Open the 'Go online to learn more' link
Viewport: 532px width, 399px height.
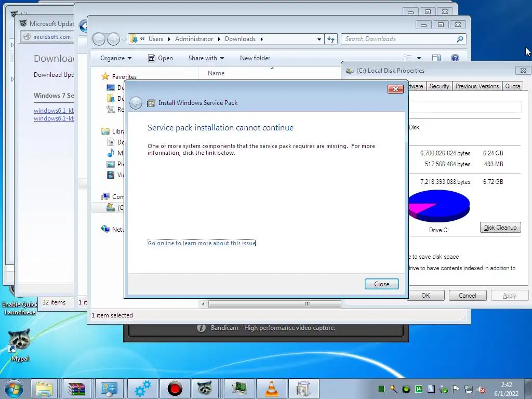[x=202, y=243]
